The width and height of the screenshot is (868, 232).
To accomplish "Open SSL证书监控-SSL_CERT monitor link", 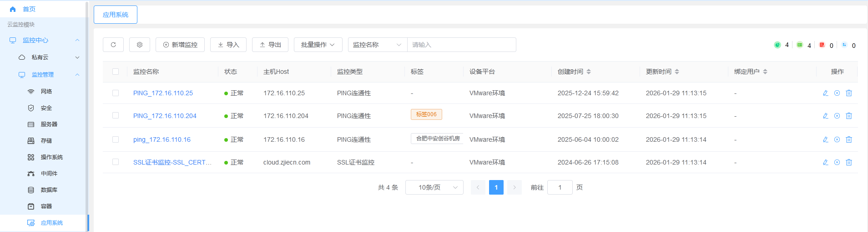I will click(172, 162).
